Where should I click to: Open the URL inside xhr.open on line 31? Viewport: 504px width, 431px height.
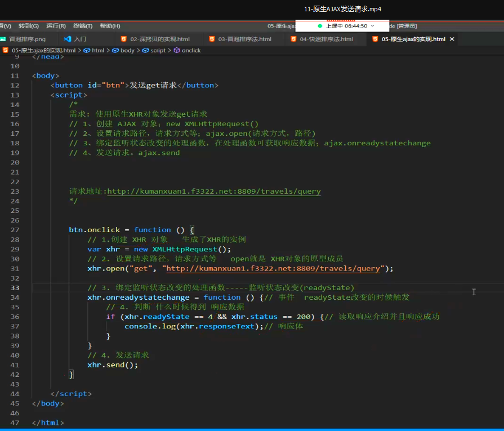coord(273,269)
